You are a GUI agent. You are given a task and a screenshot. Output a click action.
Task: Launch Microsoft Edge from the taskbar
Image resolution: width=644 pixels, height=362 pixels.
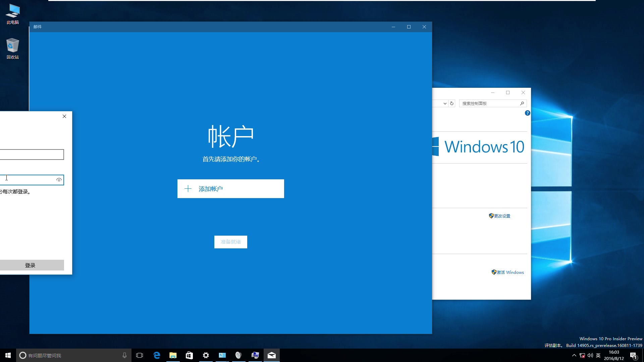[157, 355]
